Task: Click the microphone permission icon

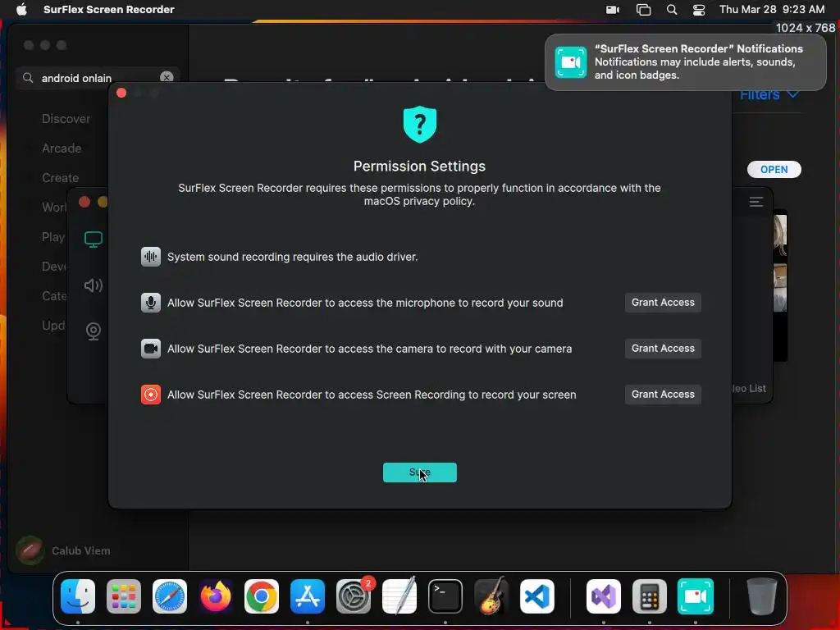Action: point(151,303)
